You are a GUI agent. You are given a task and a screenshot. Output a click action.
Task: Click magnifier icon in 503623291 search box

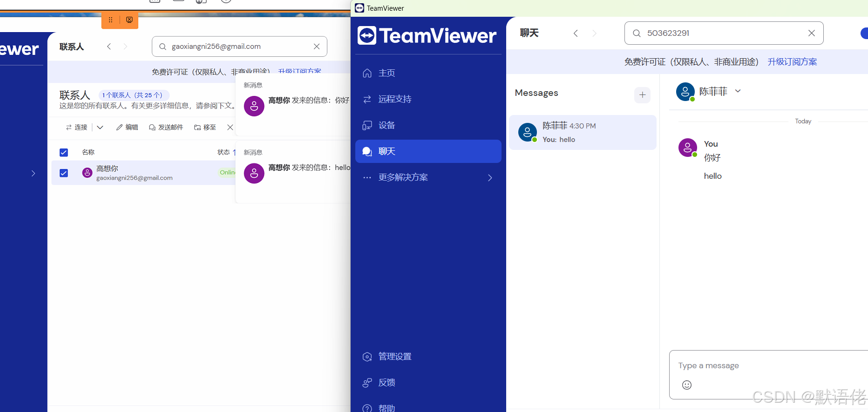click(x=637, y=33)
